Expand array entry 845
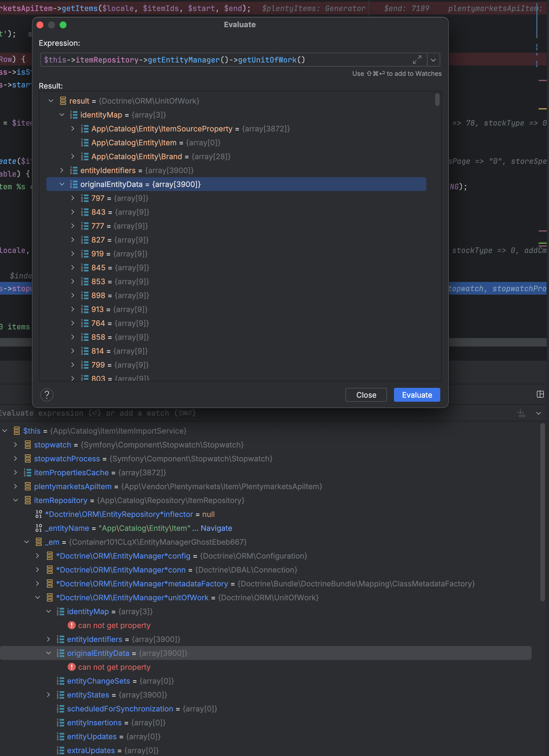 point(73,268)
